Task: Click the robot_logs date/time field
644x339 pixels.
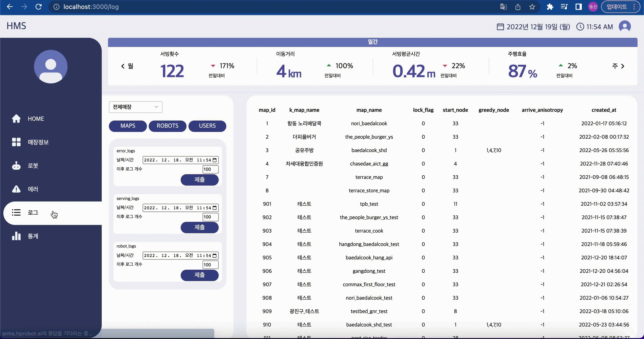Action: tap(178, 256)
